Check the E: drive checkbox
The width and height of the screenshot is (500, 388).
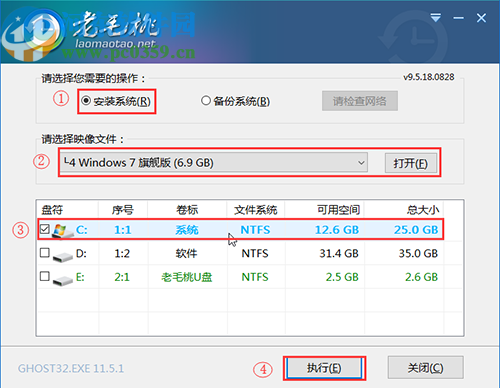point(45,276)
